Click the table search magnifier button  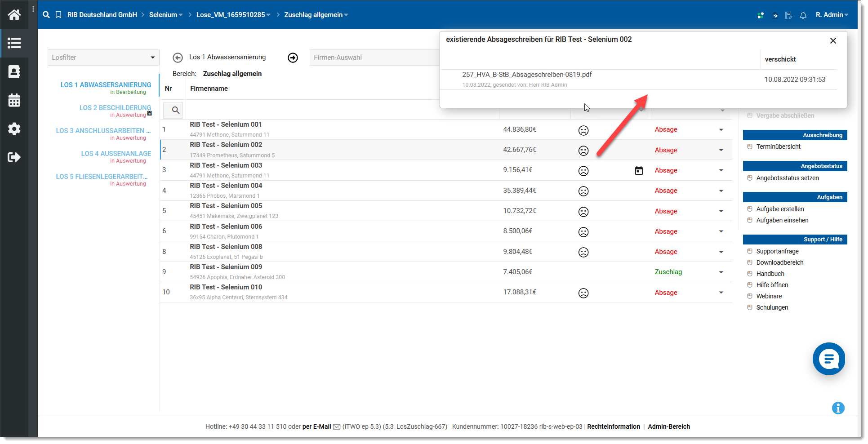tap(173, 110)
